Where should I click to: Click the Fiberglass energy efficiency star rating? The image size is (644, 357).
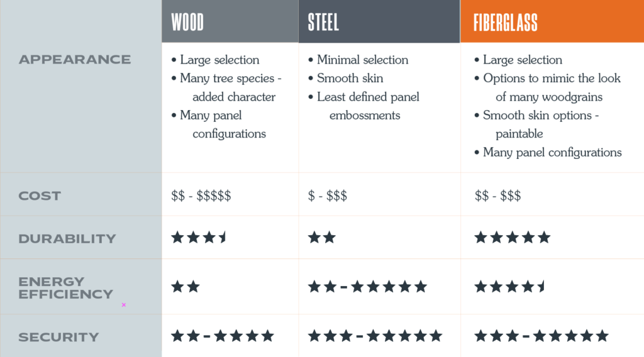pos(509,287)
